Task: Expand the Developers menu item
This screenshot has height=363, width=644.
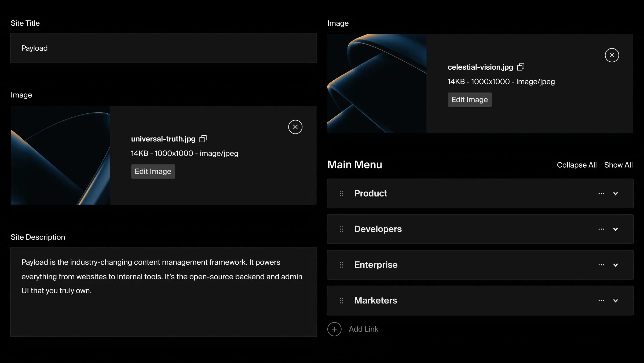Action: click(x=616, y=229)
